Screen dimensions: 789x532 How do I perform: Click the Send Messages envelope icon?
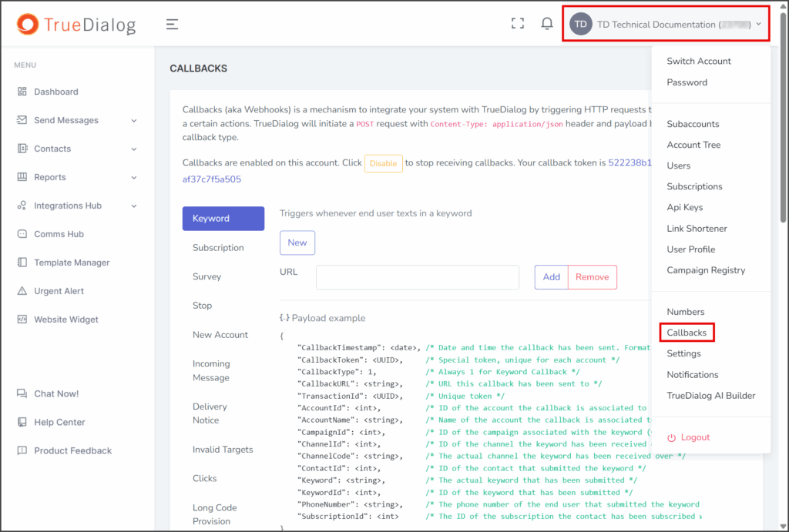pyautogui.click(x=22, y=120)
